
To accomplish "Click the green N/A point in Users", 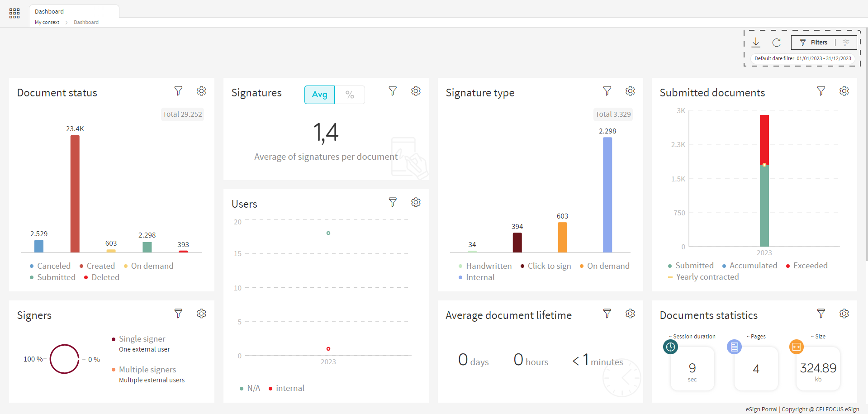I will tap(328, 233).
